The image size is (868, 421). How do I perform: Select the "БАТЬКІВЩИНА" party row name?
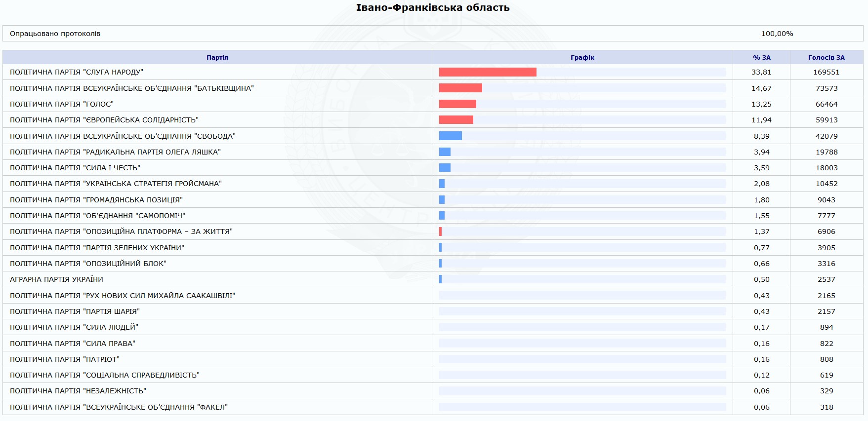[x=132, y=88]
